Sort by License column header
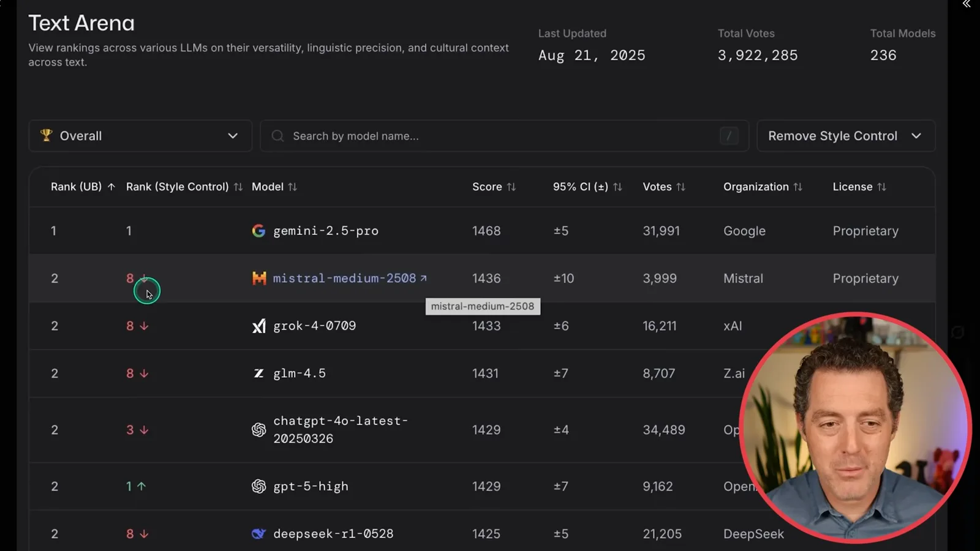 859,187
